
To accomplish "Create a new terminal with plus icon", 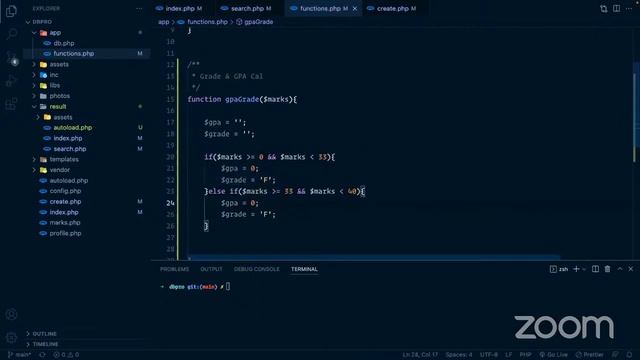I will [x=576, y=269].
